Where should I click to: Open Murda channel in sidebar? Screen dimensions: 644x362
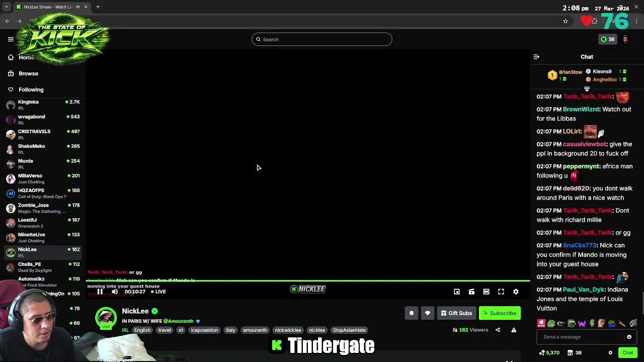[x=43, y=164]
